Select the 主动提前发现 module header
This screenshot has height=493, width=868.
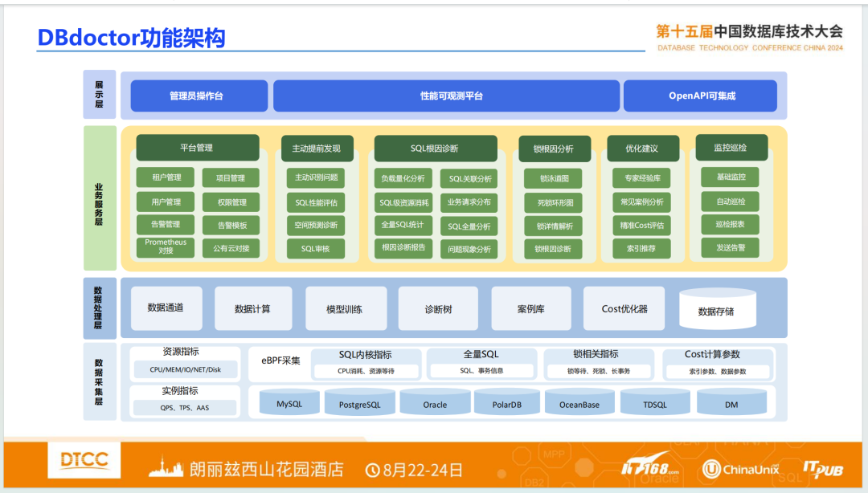(x=317, y=149)
